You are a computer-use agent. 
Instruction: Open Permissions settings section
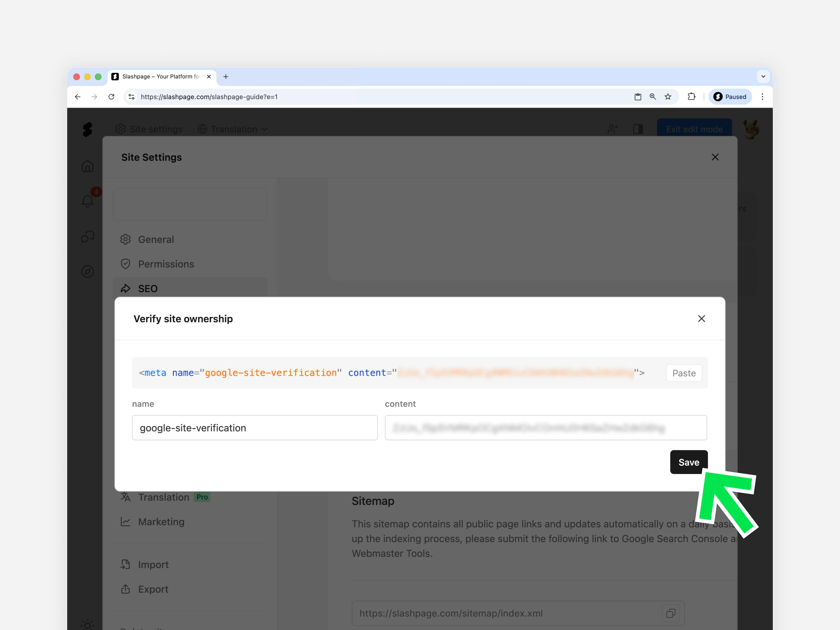tap(165, 264)
